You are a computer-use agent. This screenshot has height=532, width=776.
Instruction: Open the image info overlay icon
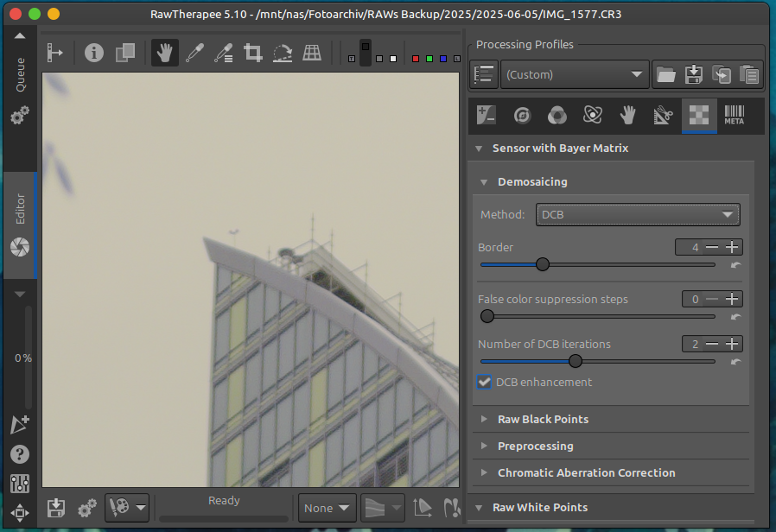click(x=94, y=53)
